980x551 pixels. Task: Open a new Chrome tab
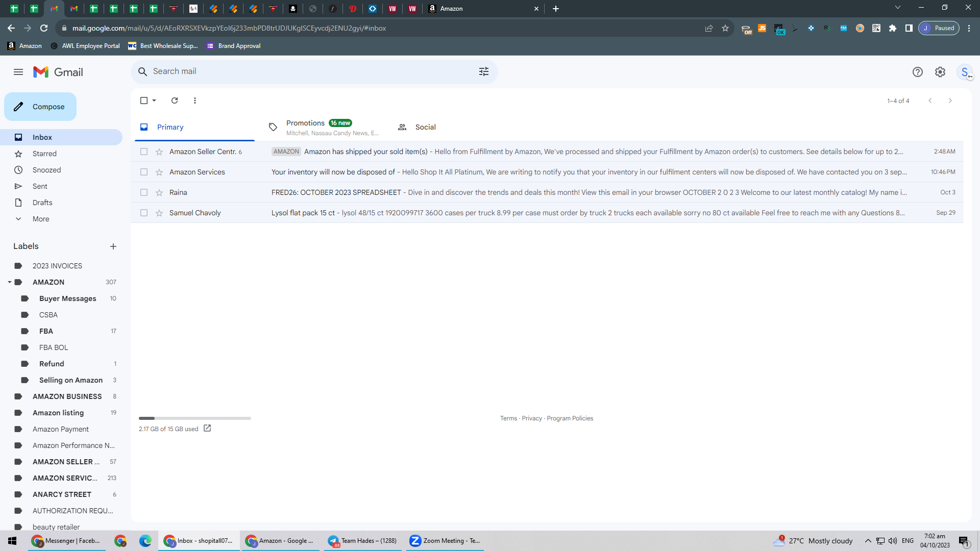point(556,9)
